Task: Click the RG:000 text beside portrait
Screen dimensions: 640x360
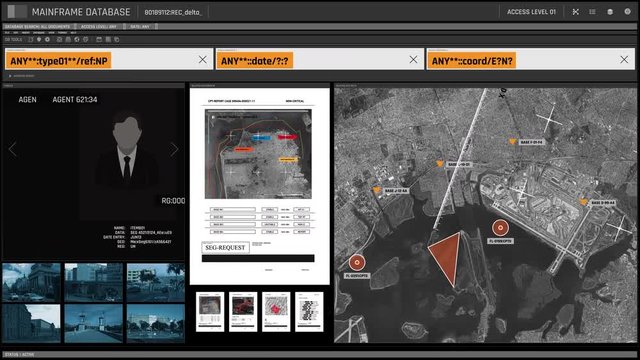Action: (x=173, y=201)
